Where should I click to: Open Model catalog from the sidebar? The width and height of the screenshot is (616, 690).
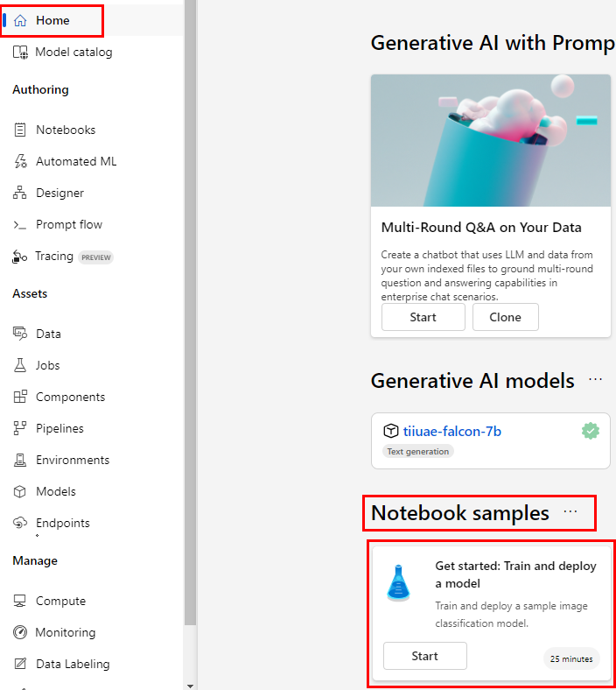coord(73,53)
